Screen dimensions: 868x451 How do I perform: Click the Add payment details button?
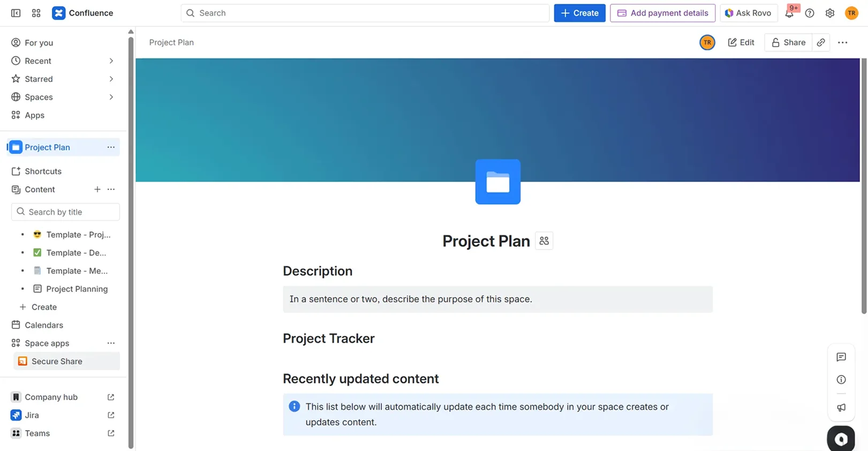(x=662, y=13)
